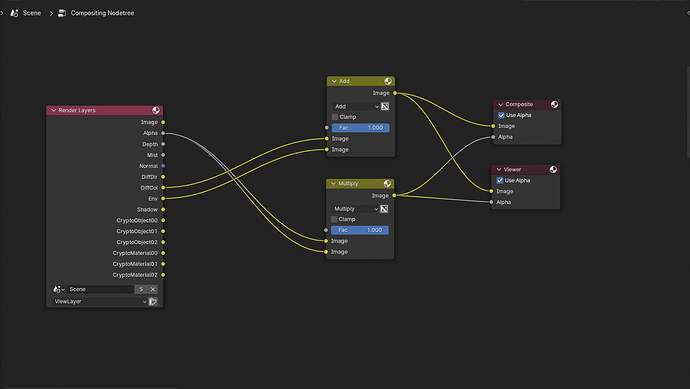Open the ViewLayer dropdown
The image size is (690, 389).
click(x=100, y=301)
